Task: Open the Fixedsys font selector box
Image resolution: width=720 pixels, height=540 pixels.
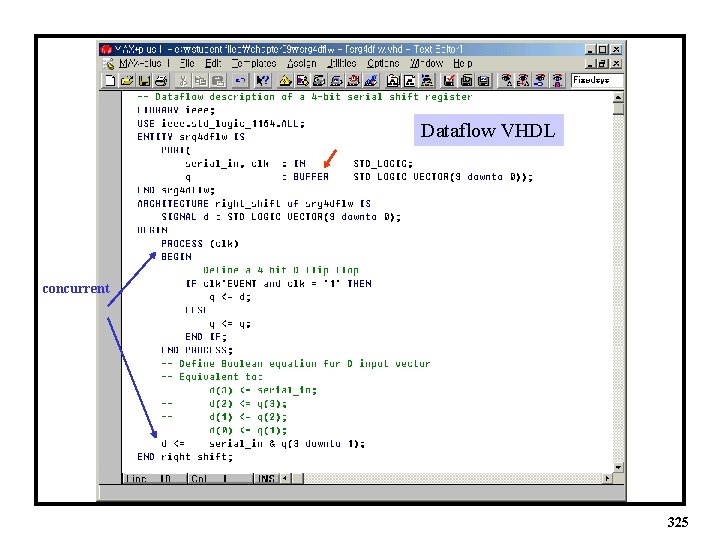Action: (597, 80)
